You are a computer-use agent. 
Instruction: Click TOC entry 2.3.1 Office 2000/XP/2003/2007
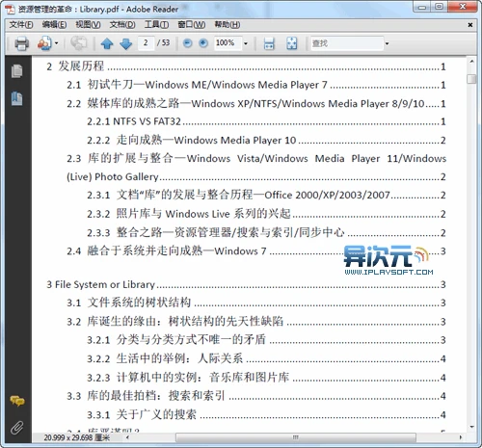[266, 195]
